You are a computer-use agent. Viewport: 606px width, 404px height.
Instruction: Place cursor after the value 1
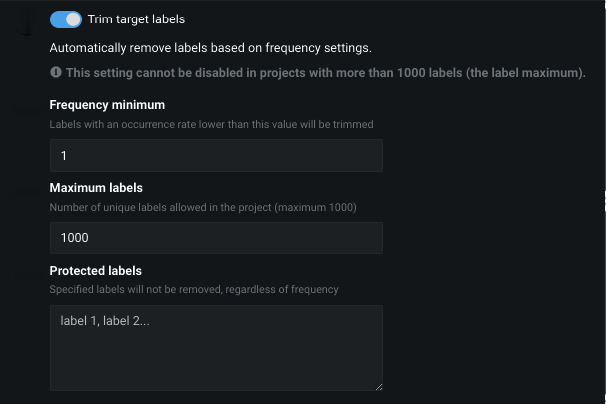[68, 156]
